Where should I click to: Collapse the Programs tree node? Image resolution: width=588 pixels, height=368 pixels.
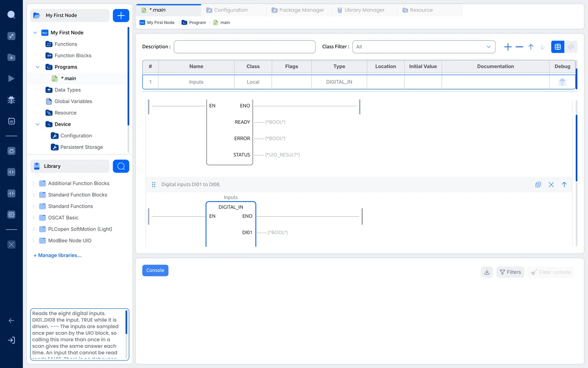coord(38,67)
